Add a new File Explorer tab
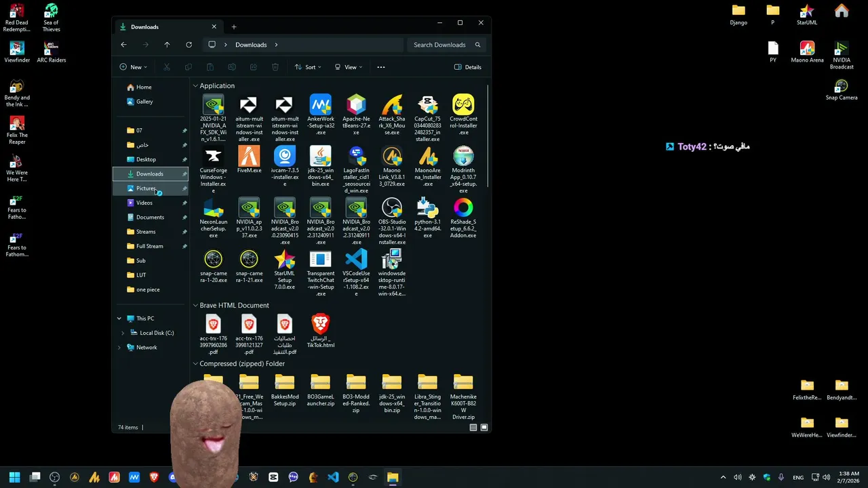 pyautogui.click(x=234, y=27)
